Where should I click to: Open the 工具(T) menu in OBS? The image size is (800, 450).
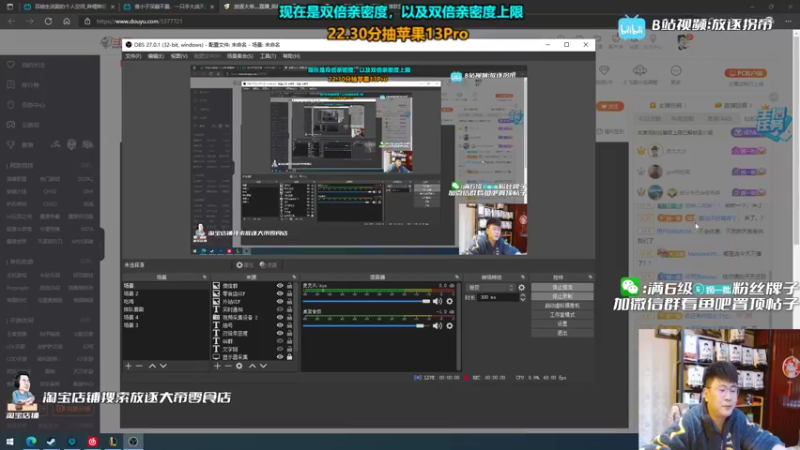click(x=268, y=56)
